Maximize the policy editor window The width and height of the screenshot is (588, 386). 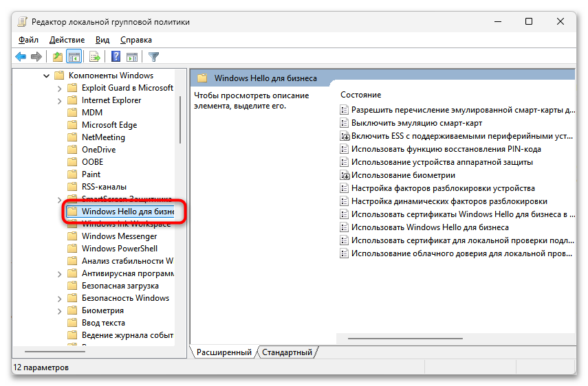[x=529, y=21]
